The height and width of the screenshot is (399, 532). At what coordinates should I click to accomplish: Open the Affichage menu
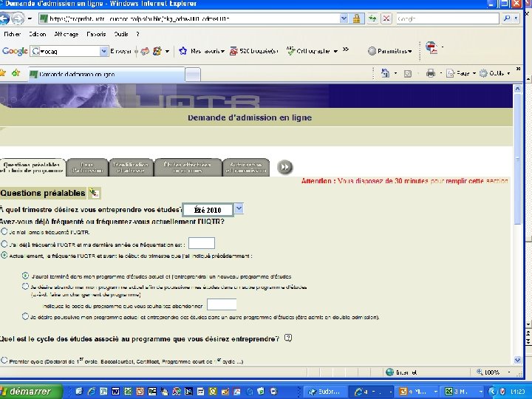click(66, 34)
